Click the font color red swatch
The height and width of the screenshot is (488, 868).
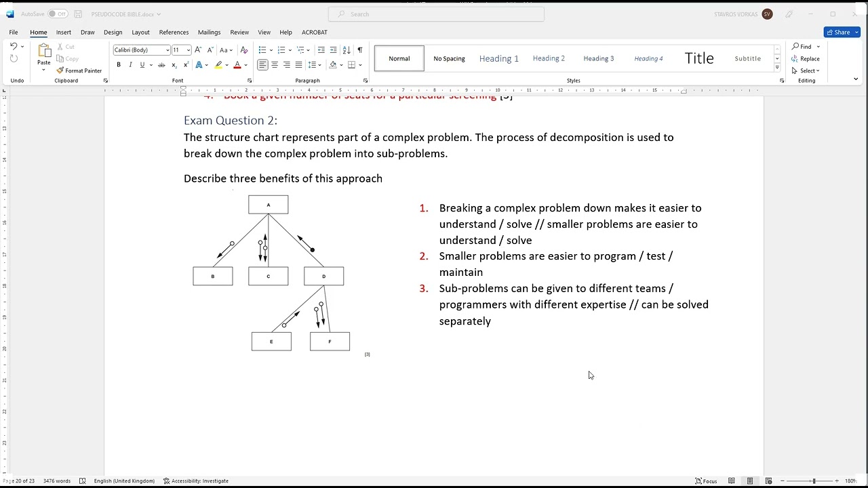pos(237,65)
